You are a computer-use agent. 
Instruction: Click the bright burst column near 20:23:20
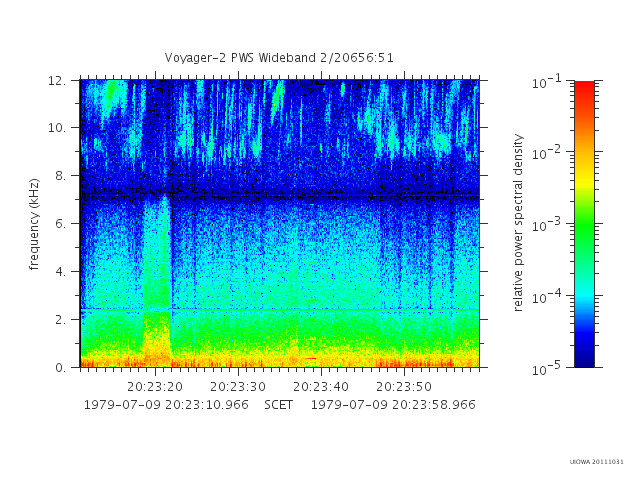157,282
